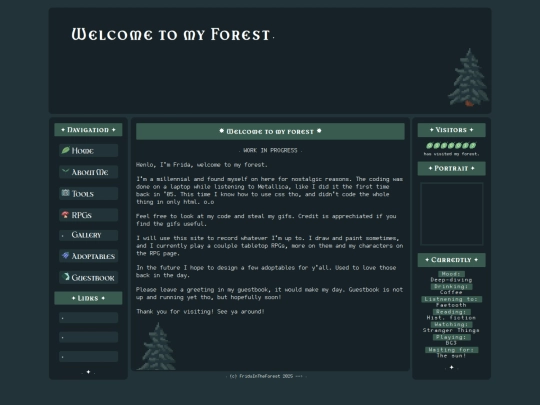
Task: Click the feather icon beside Adoptables
Action: [65, 256]
